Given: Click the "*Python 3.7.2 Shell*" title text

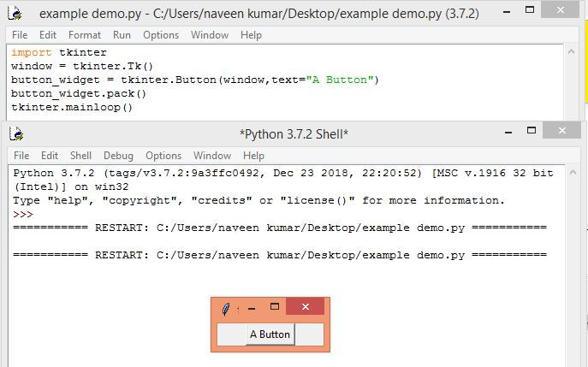Looking at the screenshot, I should coord(294,134).
